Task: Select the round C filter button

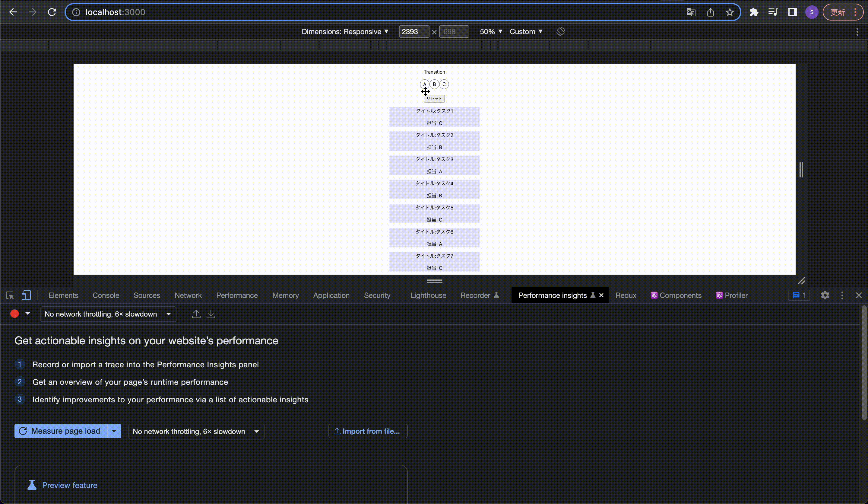Action: click(x=444, y=84)
